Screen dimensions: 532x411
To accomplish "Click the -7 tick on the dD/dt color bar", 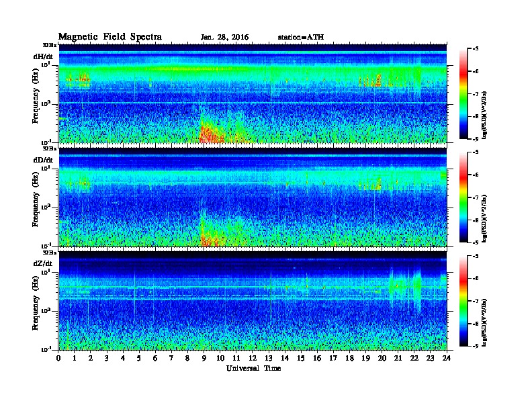I will point(476,197).
